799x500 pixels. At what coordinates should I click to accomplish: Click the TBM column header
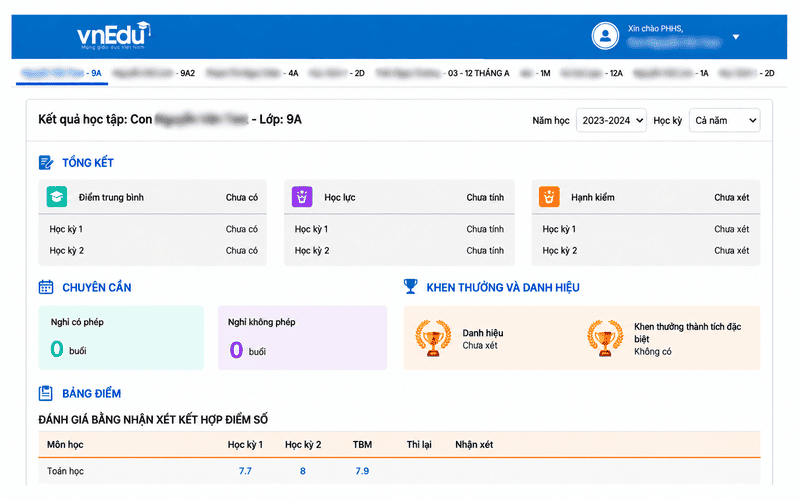[x=362, y=444]
